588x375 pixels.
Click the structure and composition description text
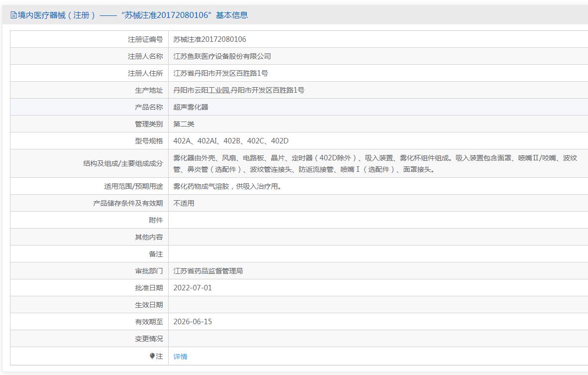(x=375, y=163)
